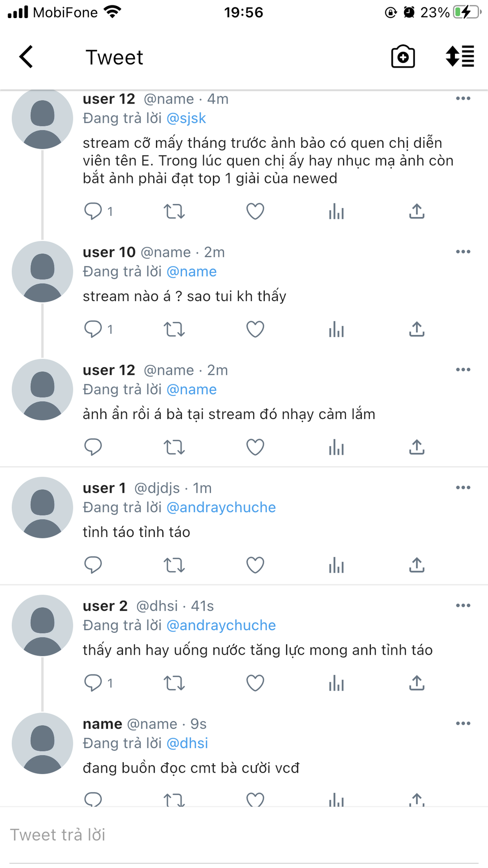488x868 pixels.
Task: Like user 1's "tỉnh táo tỉnh táo" reply
Action: coord(255,565)
